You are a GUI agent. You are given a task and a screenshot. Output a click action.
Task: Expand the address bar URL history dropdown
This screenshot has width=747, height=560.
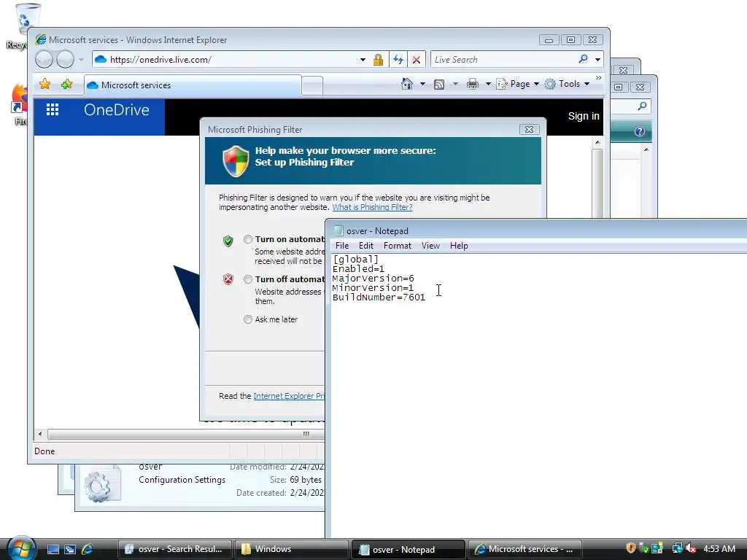click(363, 60)
